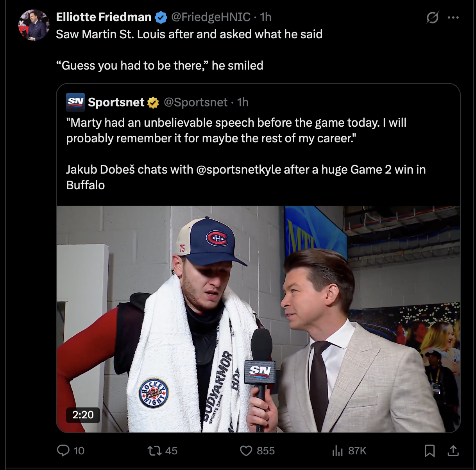Repost this tweet via retweet icon
This screenshot has height=470, width=476.
click(x=154, y=451)
